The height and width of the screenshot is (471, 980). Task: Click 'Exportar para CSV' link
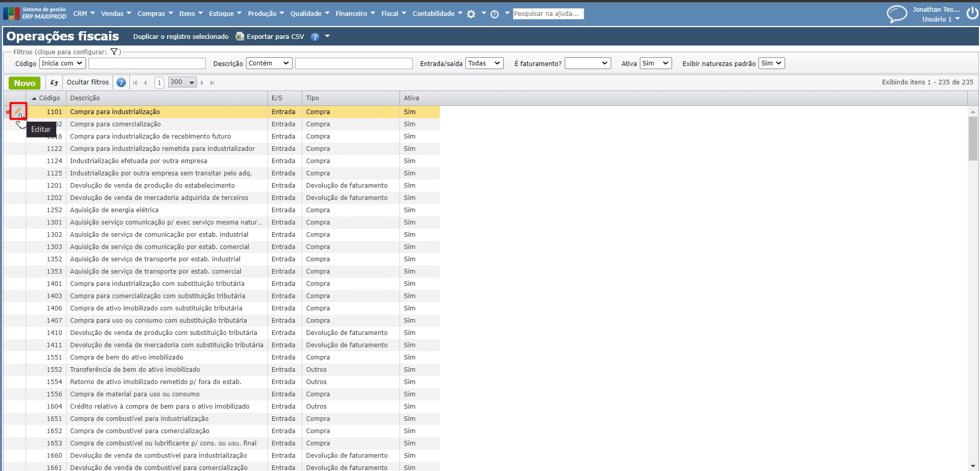point(275,37)
